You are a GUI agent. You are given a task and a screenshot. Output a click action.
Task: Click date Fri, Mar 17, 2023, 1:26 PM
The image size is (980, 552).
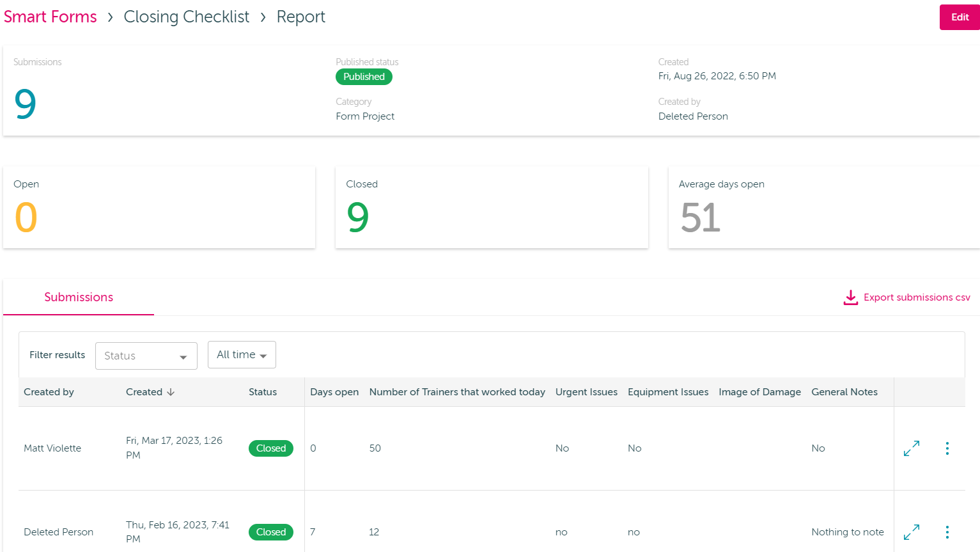(174, 448)
